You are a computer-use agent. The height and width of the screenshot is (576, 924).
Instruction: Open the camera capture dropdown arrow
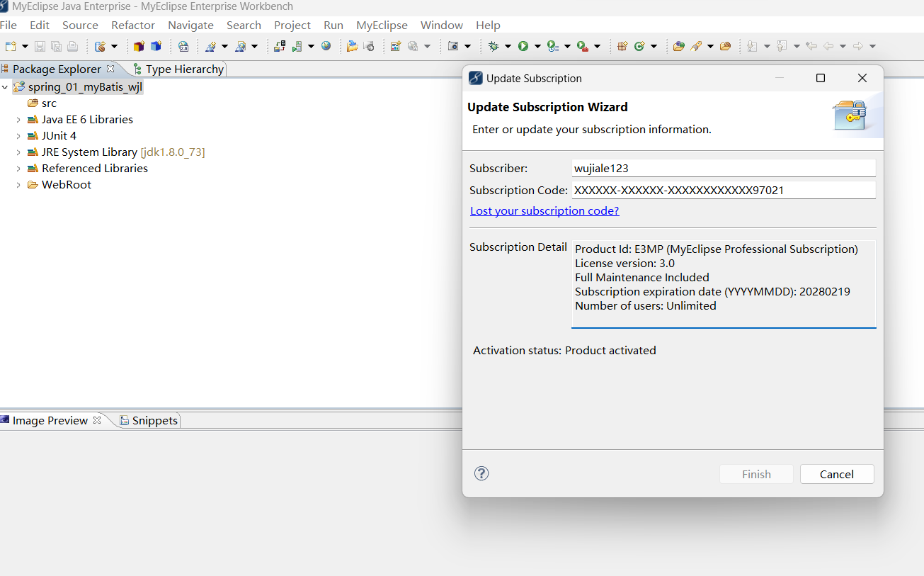coord(467,46)
